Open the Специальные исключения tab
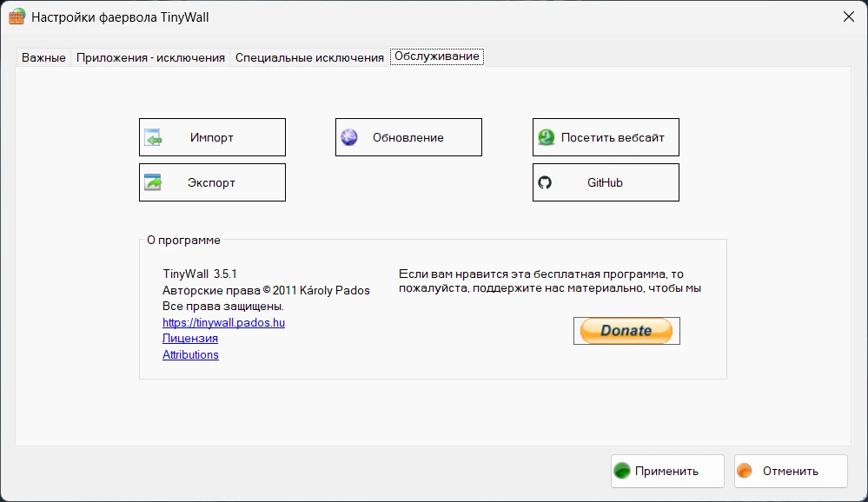The width and height of the screenshot is (868, 502). 309,57
